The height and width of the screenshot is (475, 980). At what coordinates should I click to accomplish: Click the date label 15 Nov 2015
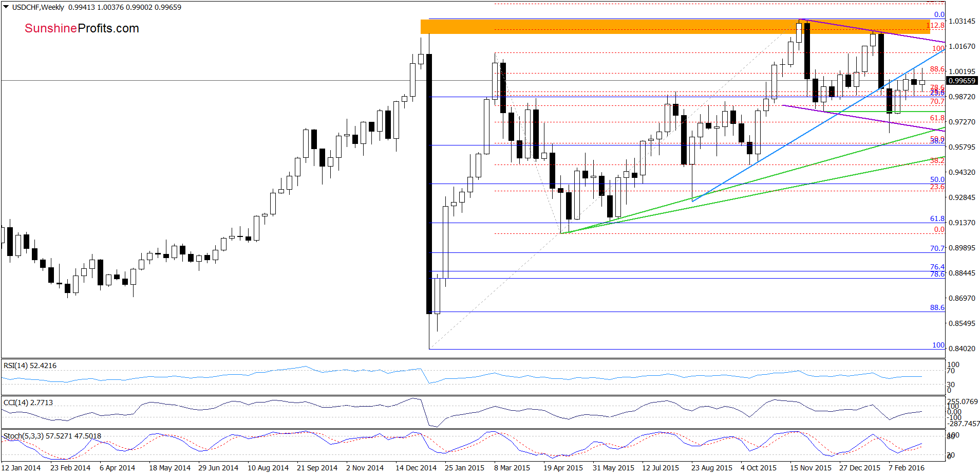(811, 468)
